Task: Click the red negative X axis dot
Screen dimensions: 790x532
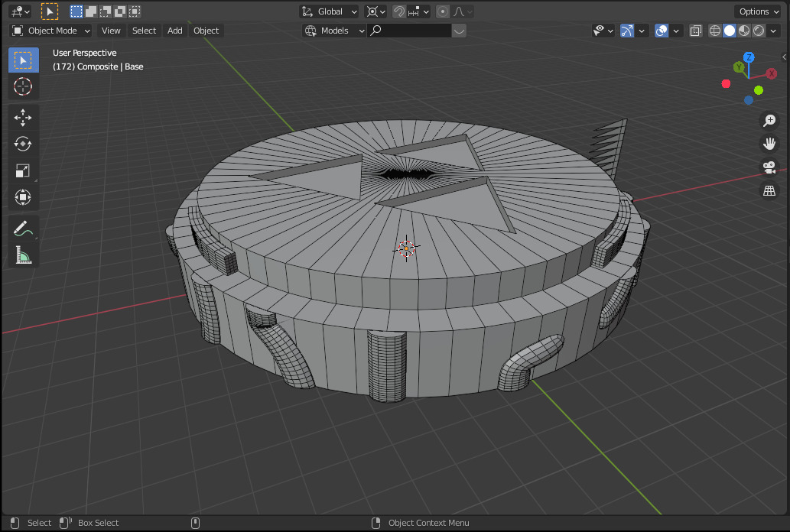Action: (x=726, y=83)
